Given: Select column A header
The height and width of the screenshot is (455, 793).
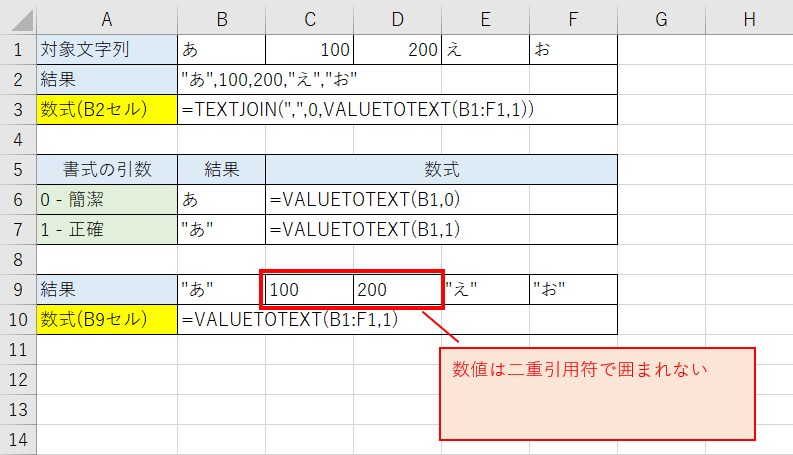Looking at the screenshot, I should tap(107, 19).
